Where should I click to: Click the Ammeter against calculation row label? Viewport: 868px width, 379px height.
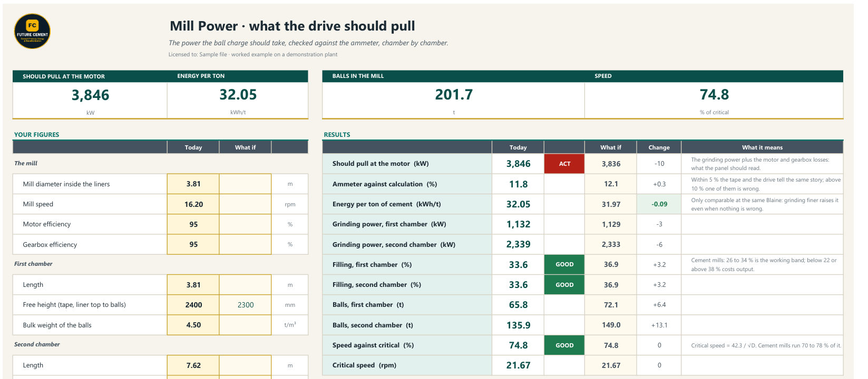coord(385,184)
